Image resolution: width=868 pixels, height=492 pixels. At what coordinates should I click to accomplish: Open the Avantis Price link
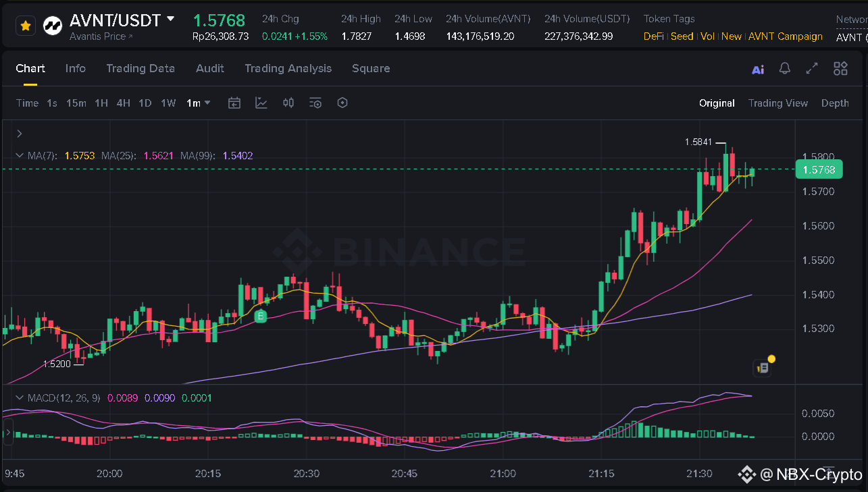tap(101, 36)
